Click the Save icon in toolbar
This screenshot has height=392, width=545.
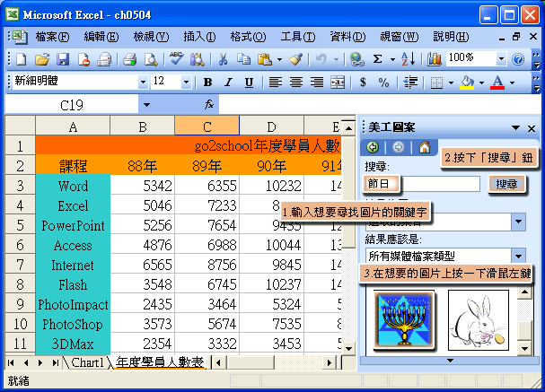click(x=63, y=59)
